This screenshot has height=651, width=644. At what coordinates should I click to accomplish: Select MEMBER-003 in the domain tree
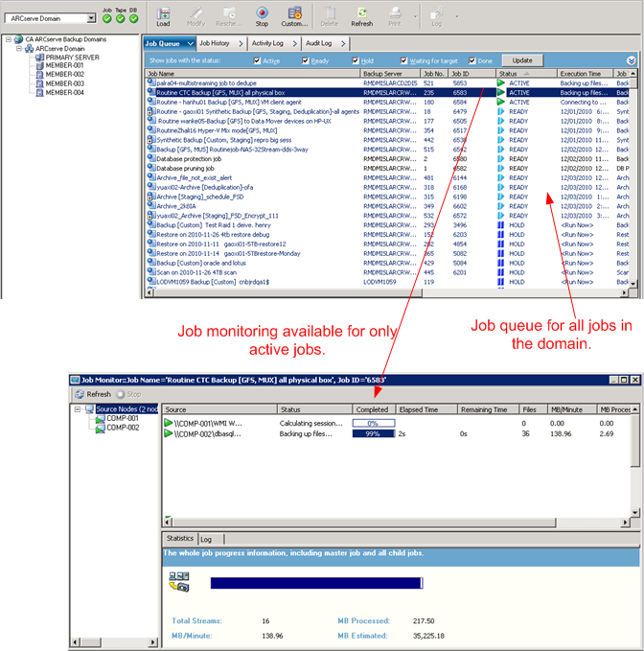coord(64,83)
